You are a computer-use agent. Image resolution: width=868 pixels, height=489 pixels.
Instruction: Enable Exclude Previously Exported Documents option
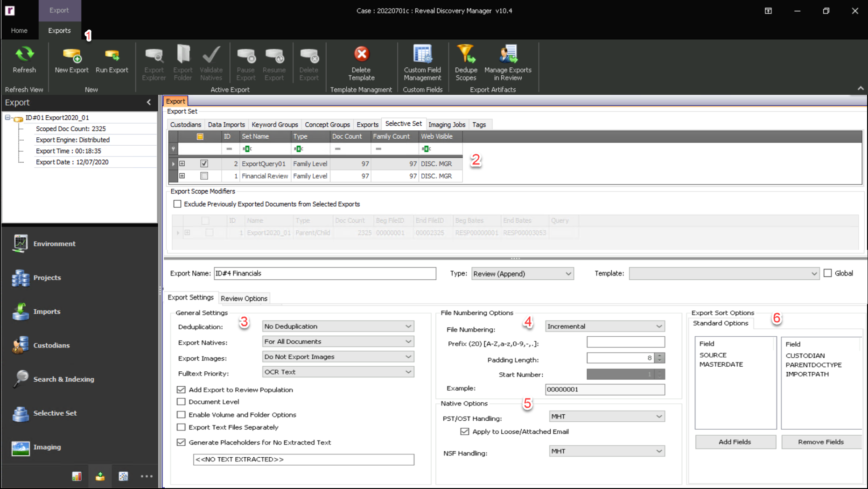coord(177,204)
